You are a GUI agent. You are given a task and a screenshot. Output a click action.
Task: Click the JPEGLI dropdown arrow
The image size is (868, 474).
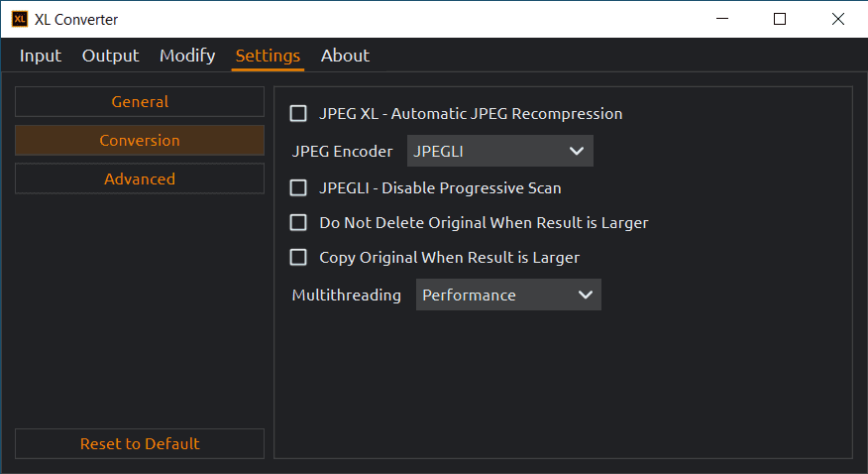pyautogui.click(x=577, y=152)
